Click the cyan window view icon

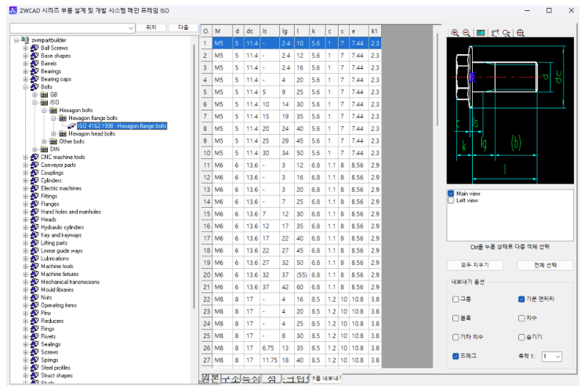click(481, 33)
